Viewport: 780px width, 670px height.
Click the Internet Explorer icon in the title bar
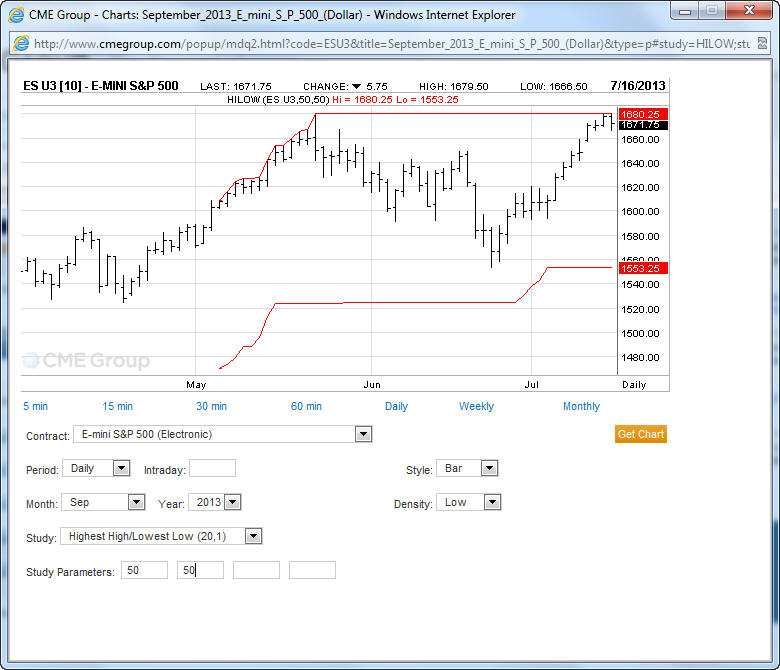click(x=16, y=15)
